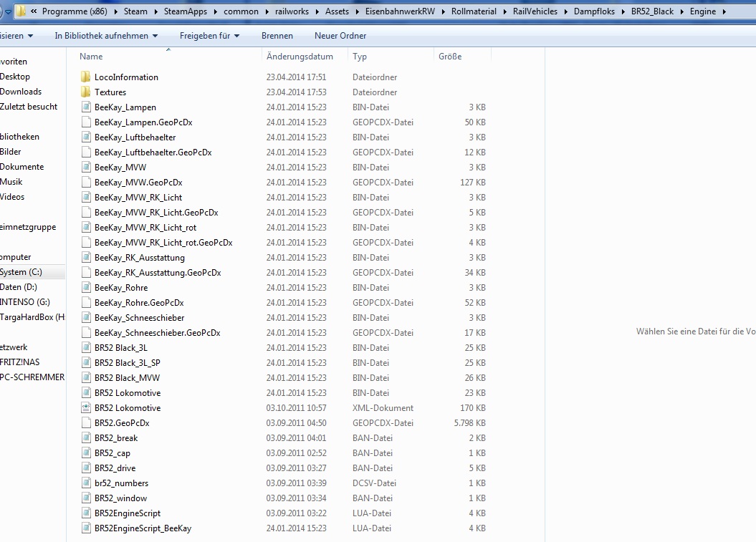Image resolution: width=756 pixels, height=542 pixels.
Task: Click the Brennen toolbar button
Action: click(x=277, y=36)
